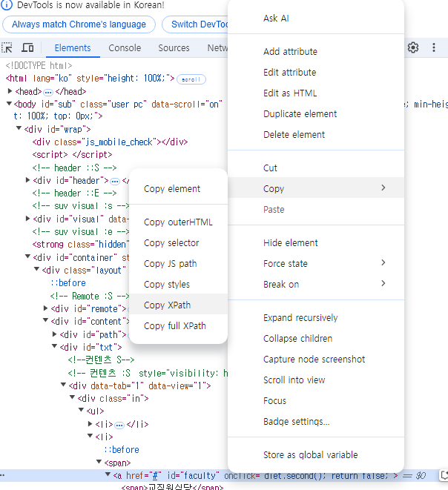This screenshot has width=448, height=490.
Task: Expand the div id header node
Action: coord(28,180)
